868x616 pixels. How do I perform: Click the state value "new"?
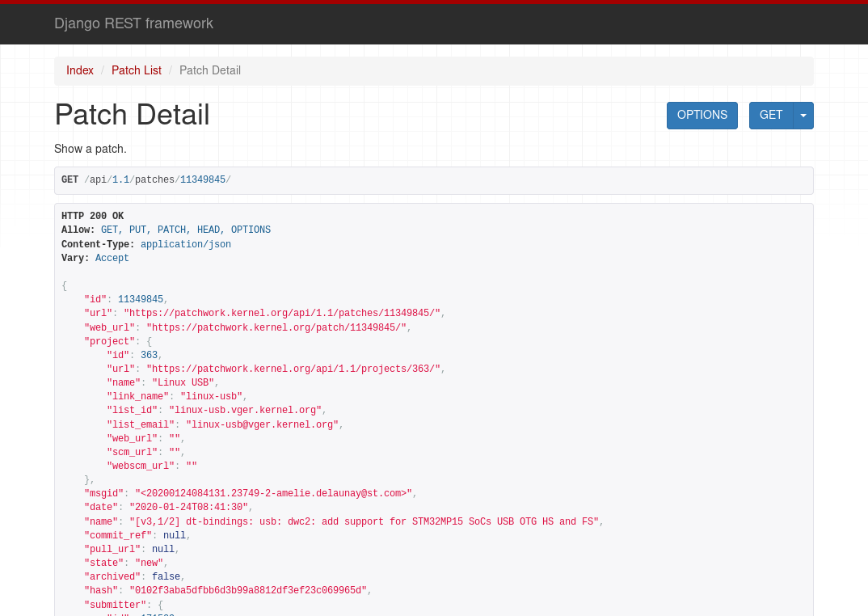coord(149,563)
